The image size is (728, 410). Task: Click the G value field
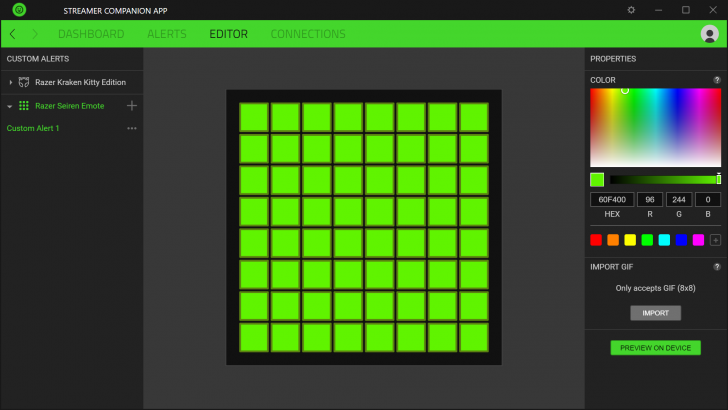(x=679, y=200)
